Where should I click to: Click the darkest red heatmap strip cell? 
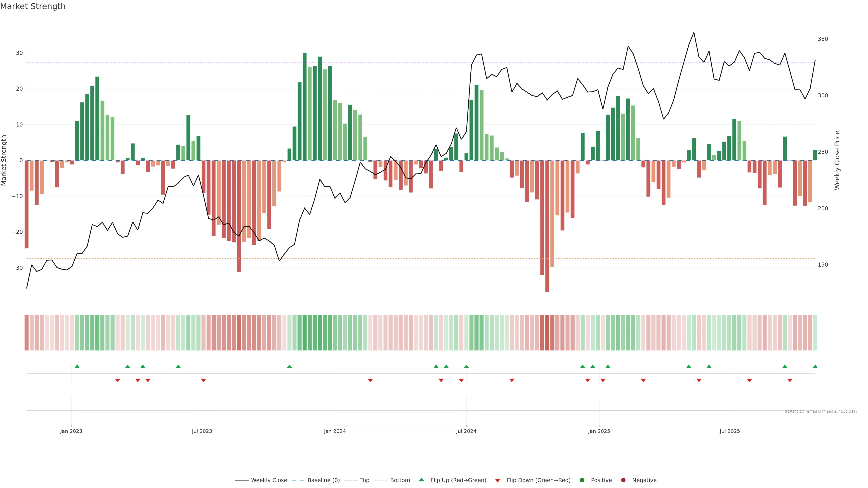click(547, 333)
